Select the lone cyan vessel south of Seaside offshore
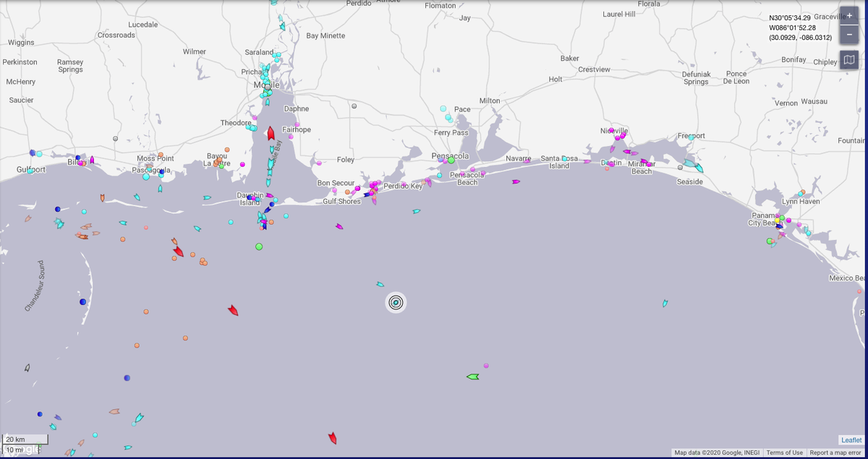 665,304
